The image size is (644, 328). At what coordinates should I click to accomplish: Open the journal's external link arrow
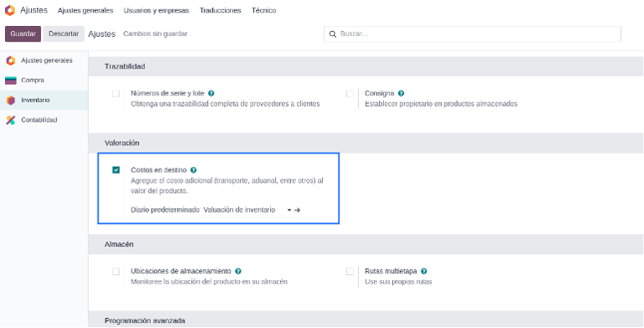[298, 210]
